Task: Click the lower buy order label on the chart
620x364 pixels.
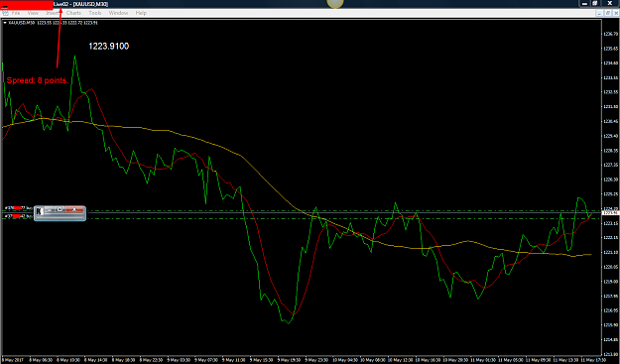Action: coord(18,216)
